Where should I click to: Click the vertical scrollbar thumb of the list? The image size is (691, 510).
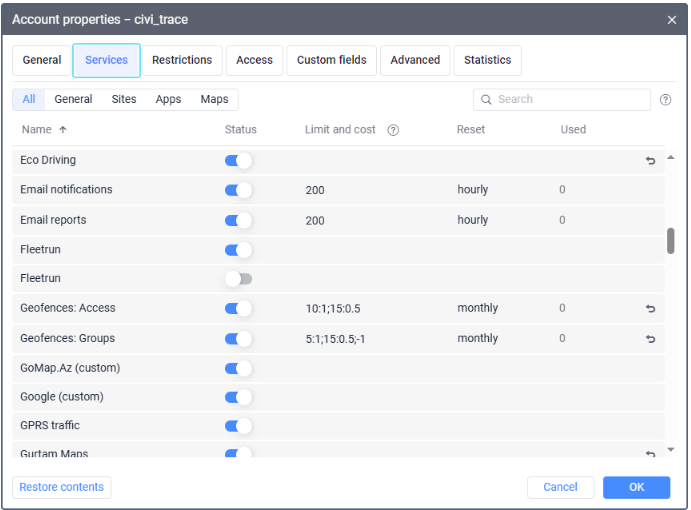[x=671, y=241]
